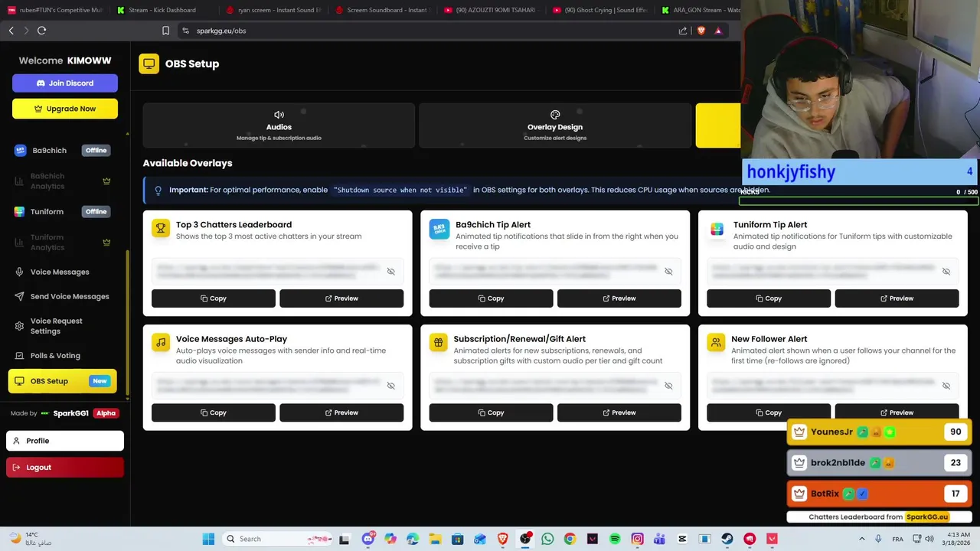This screenshot has height=551, width=980.
Task: Click the trophy icon of Top 3 Chatters
Action: 161,228
